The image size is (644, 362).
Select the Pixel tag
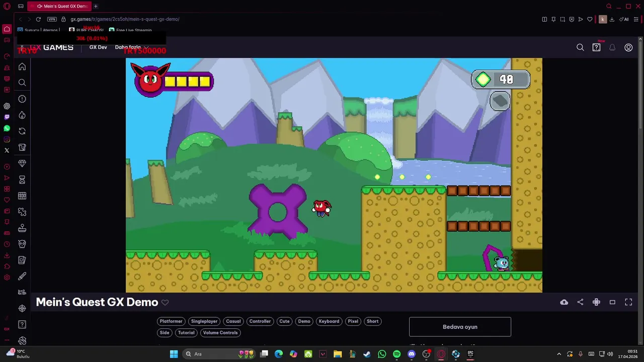point(353,321)
